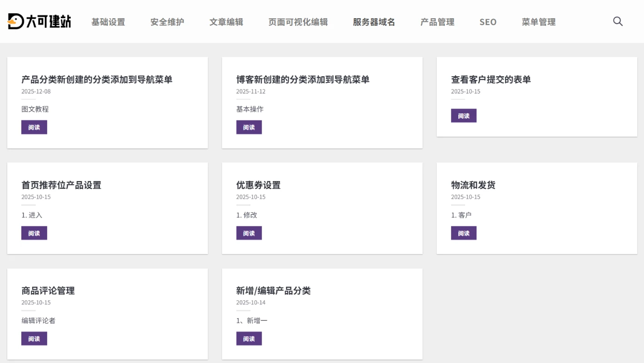Open the 查看客户提交的表单 title link
The width and height of the screenshot is (644, 363).
tap(490, 79)
